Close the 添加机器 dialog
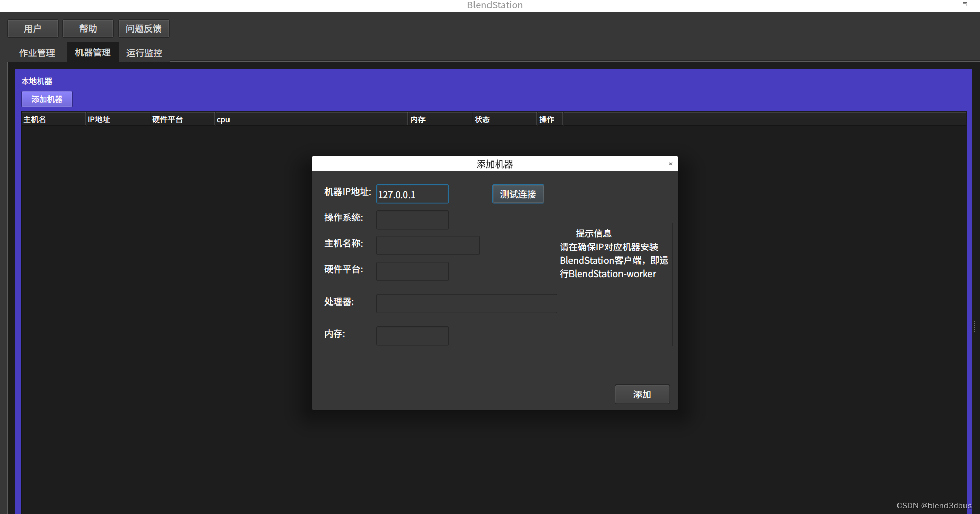Screen dimensions: 980x514 671,164
